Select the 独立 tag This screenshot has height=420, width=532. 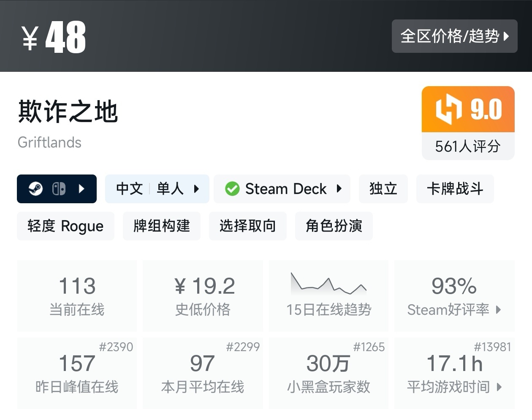[x=383, y=188]
